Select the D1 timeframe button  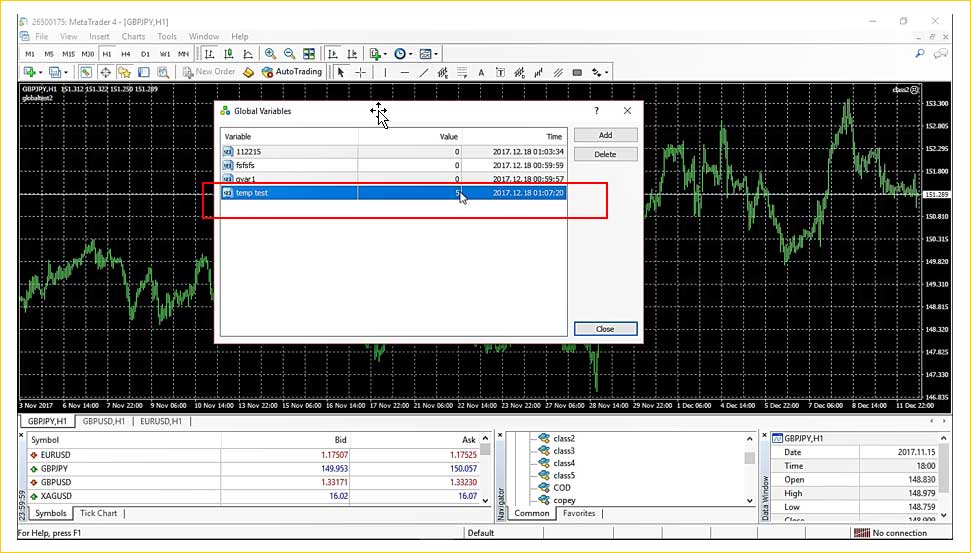(x=146, y=54)
